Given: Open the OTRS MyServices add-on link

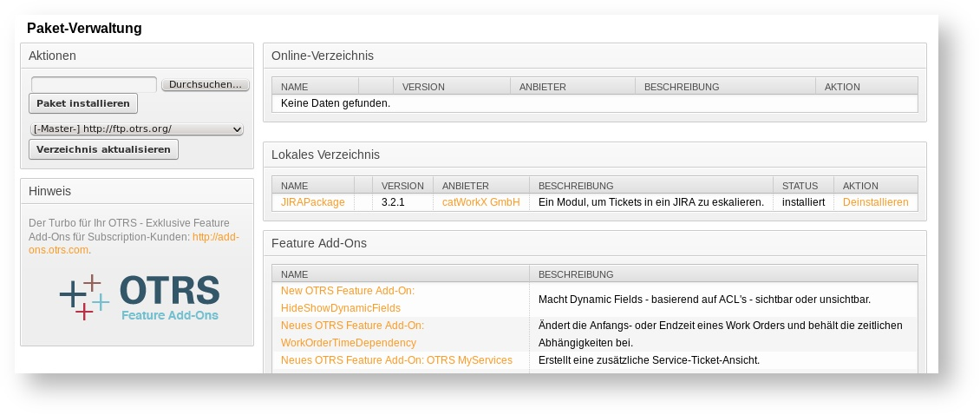Looking at the screenshot, I should click(x=396, y=360).
